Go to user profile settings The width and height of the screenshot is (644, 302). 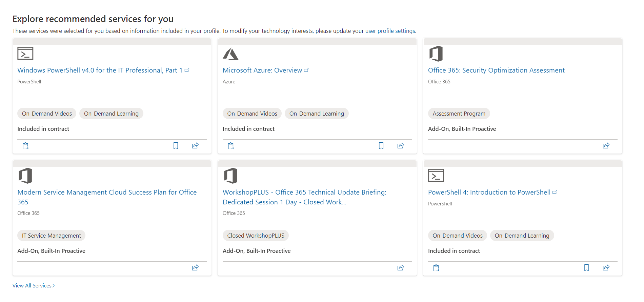pos(390,31)
